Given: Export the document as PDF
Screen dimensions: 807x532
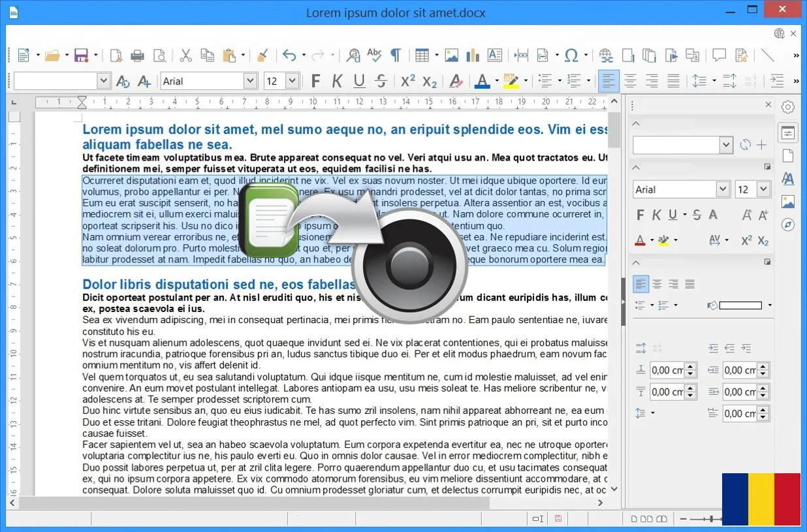Looking at the screenshot, I should (116, 55).
